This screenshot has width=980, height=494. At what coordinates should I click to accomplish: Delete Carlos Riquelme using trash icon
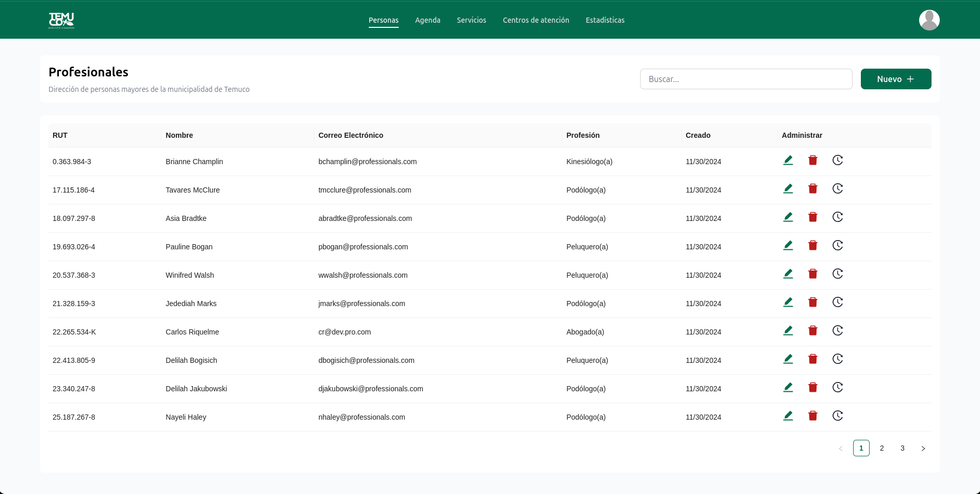click(x=813, y=331)
